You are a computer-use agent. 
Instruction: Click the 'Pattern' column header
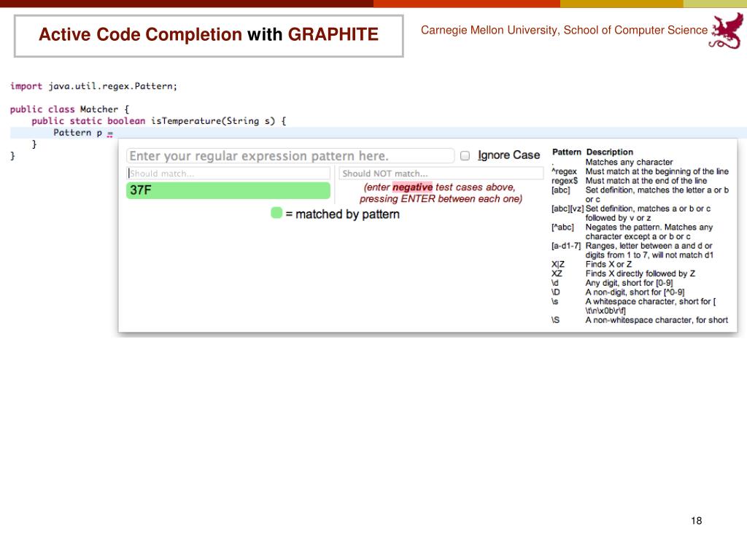(x=566, y=152)
